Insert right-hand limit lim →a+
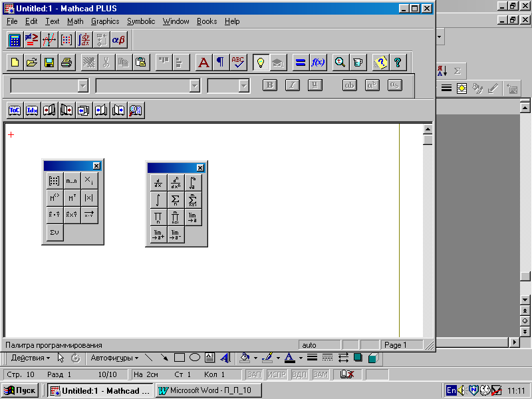The image size is (532, 399). click(x=158, y=235)
